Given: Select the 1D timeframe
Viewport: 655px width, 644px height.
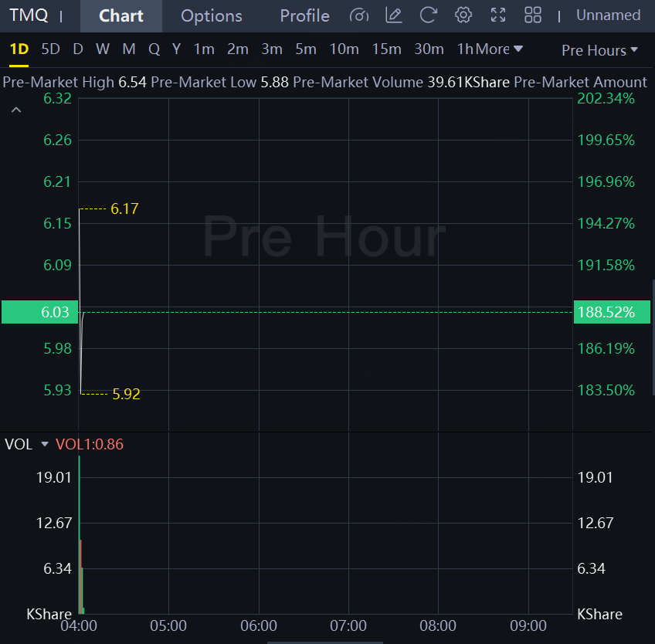Looking at the screenshot, I should pos(19,49).
